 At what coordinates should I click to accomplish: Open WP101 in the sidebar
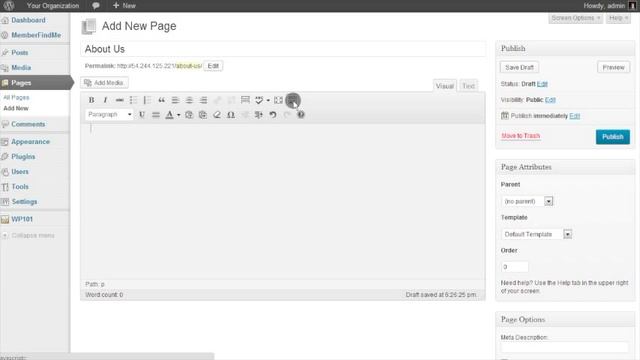[x=22, y=219]
